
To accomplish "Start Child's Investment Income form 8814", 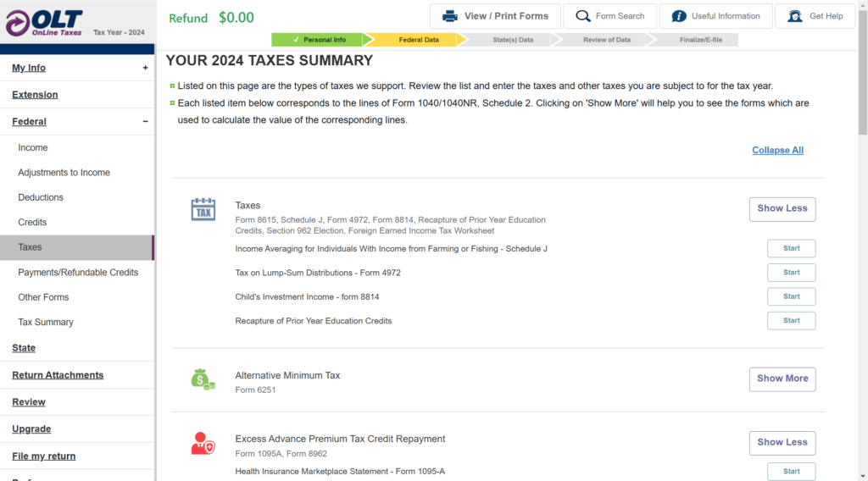I will pyautogui.click(x=791, y=296).
